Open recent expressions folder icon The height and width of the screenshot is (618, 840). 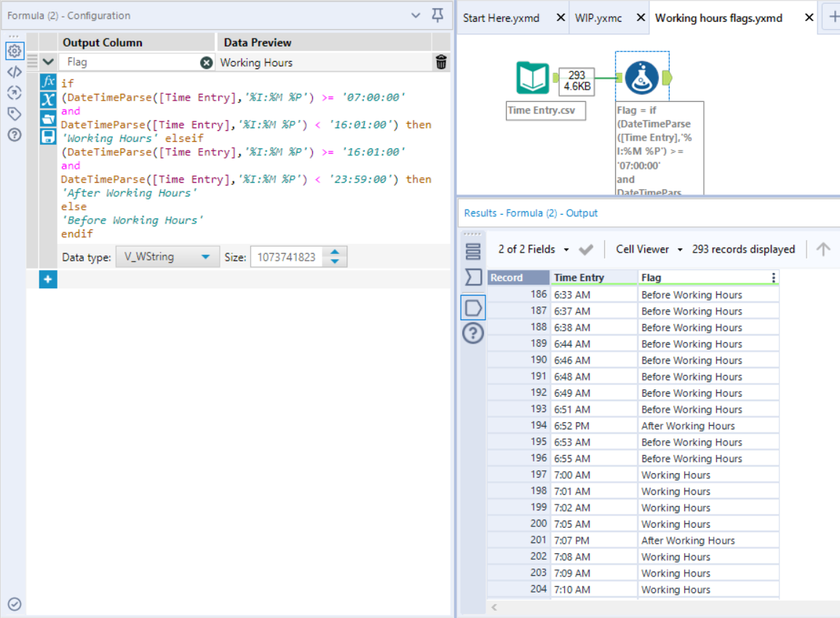[x=48, y=118]
